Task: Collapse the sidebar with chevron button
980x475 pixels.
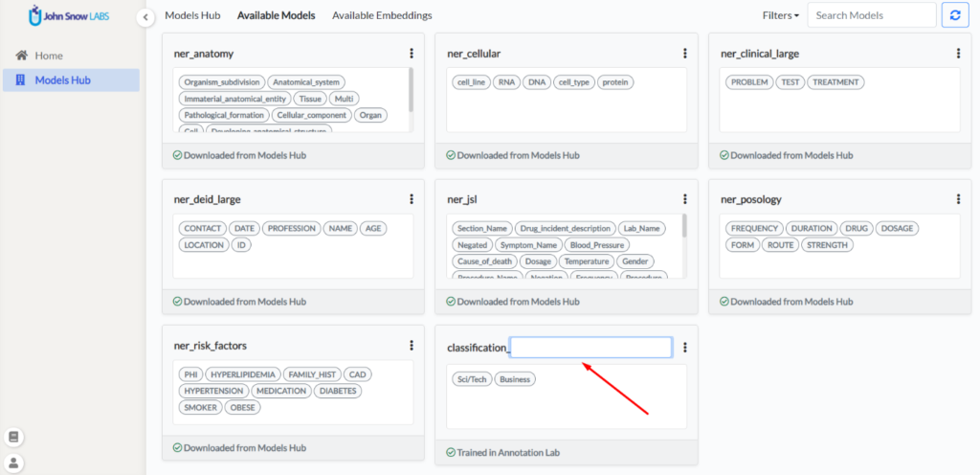Action: (145, 17)
